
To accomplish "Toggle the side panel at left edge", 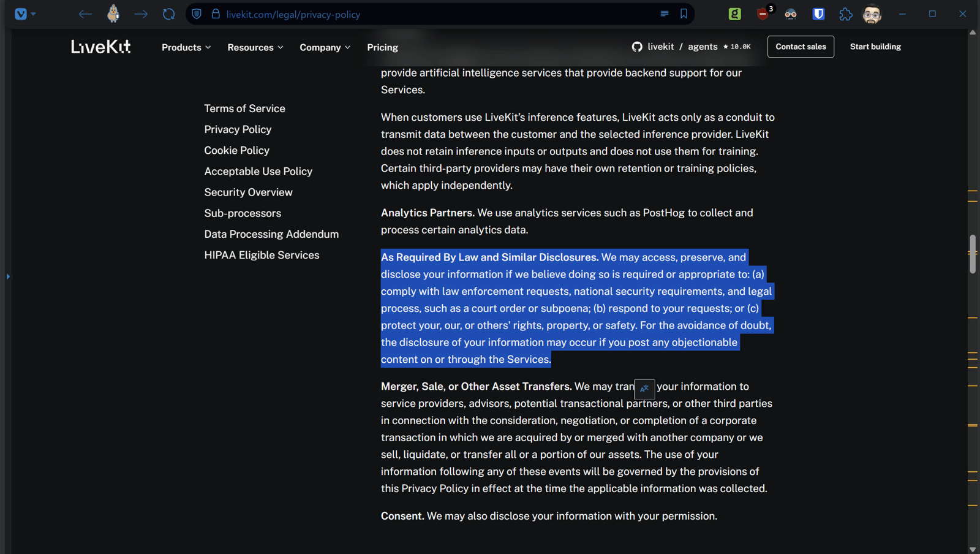I will (8, 277).
